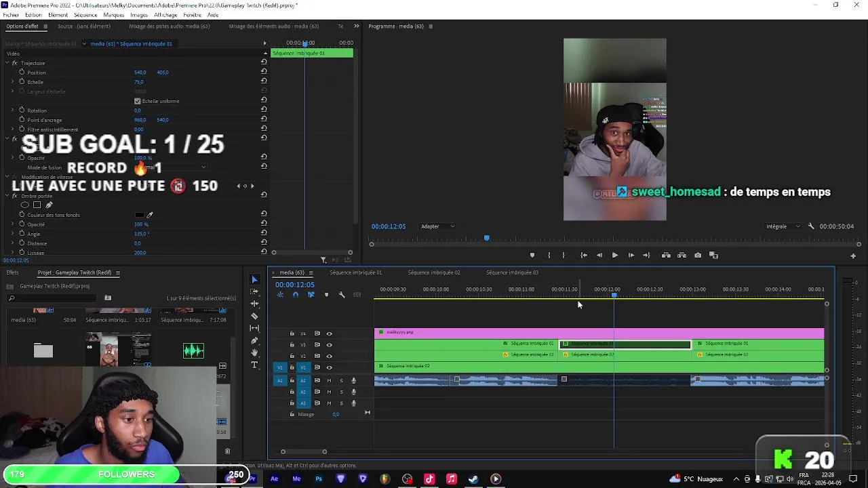This screenshot has height=488, width=868.
Task: Pick shadow color with eyedropper
Action: pyautogui.click(x=150, y=215)
